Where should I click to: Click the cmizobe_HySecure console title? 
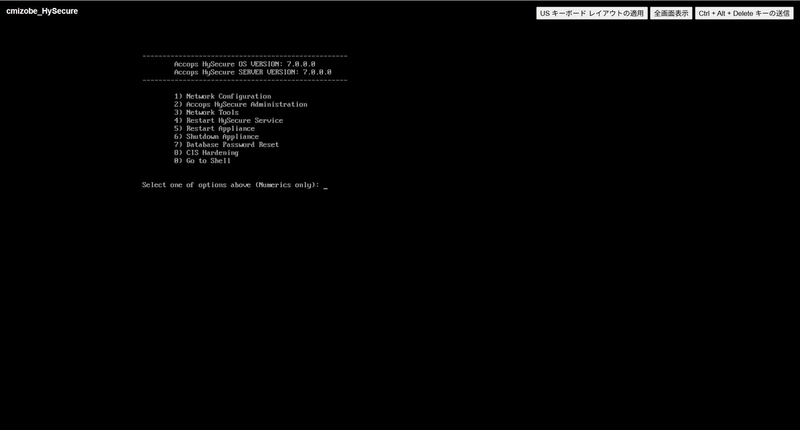coord(42,11)
